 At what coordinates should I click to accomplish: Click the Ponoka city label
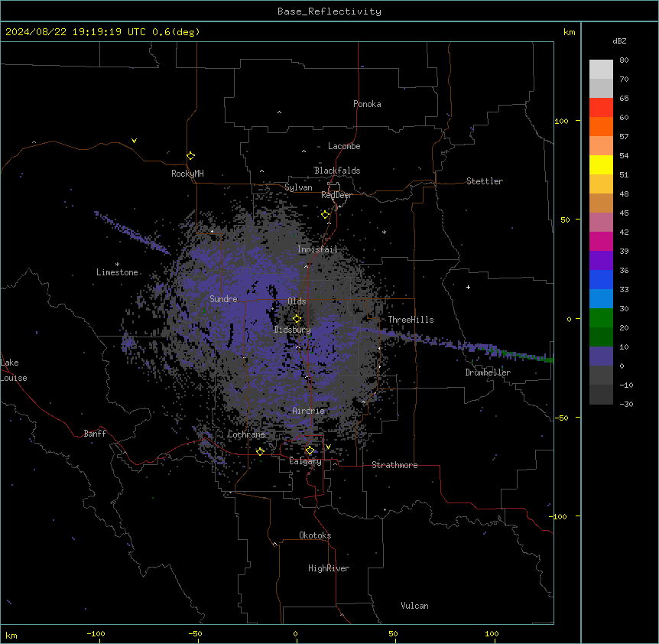[367, 104]
